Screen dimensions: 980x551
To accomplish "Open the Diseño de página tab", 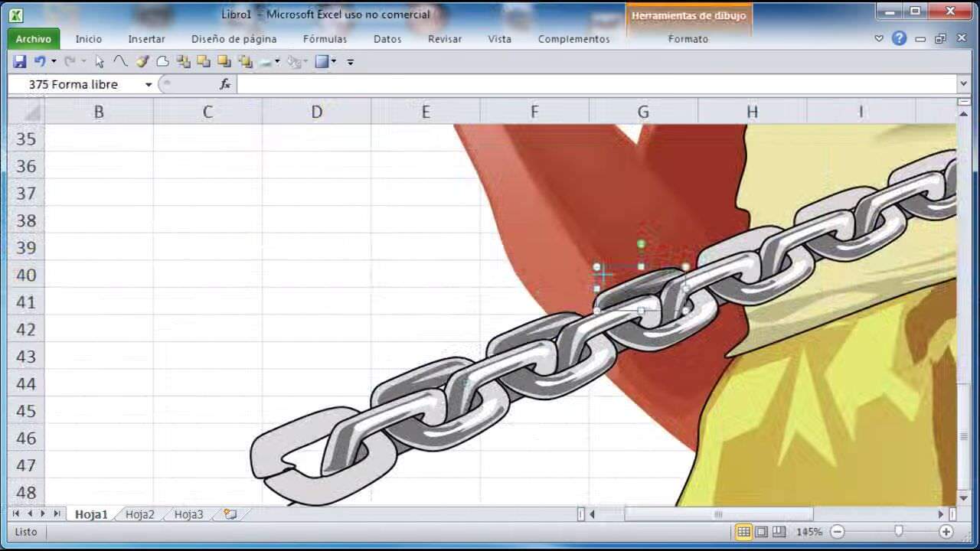I will tap(234, 39).
